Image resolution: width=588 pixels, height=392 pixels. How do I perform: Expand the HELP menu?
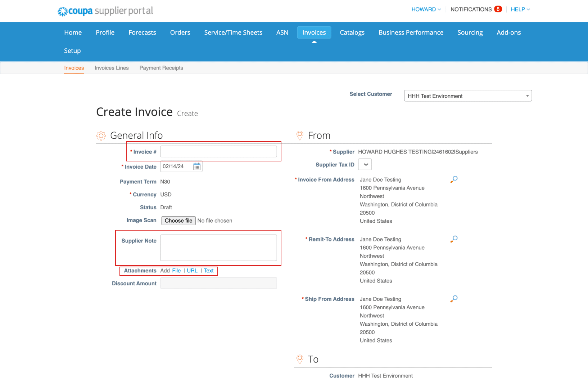pyautogui.click(x=520, y=9)
